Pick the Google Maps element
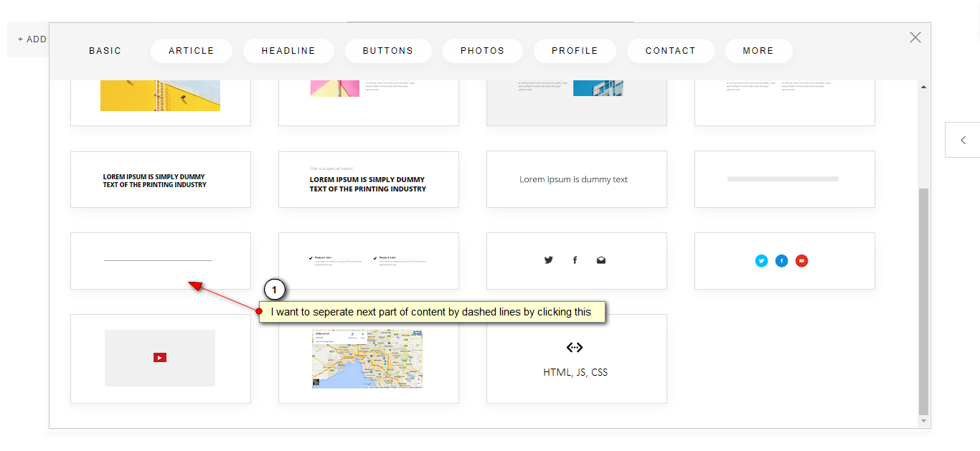 click(367, 359)
